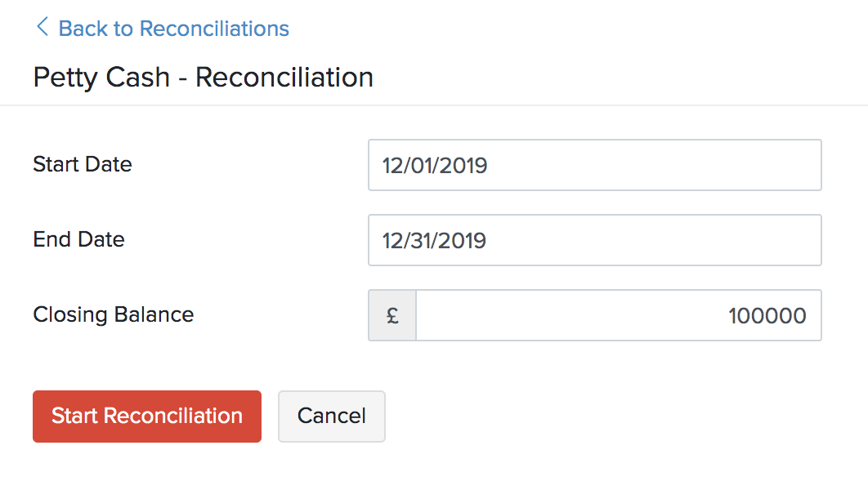Focus the Start Date field

594,165
